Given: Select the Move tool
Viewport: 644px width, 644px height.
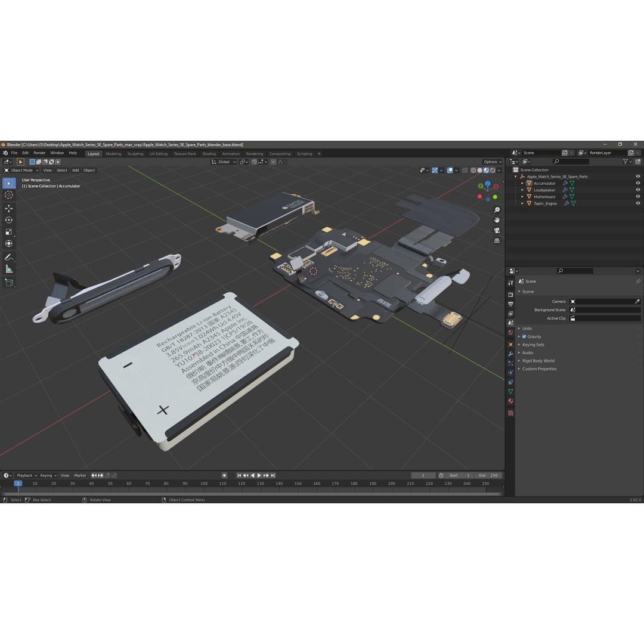Looking at the screenshot, I should tap(9, 209).
